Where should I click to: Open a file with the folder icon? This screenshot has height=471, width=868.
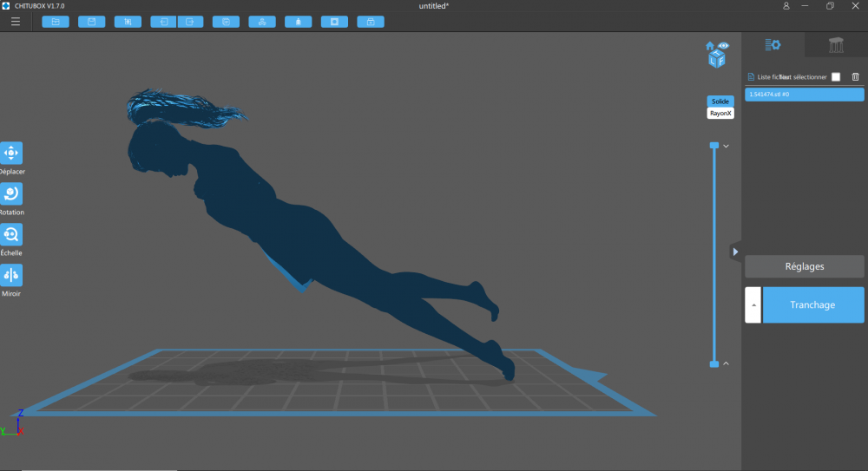(56, 22)
